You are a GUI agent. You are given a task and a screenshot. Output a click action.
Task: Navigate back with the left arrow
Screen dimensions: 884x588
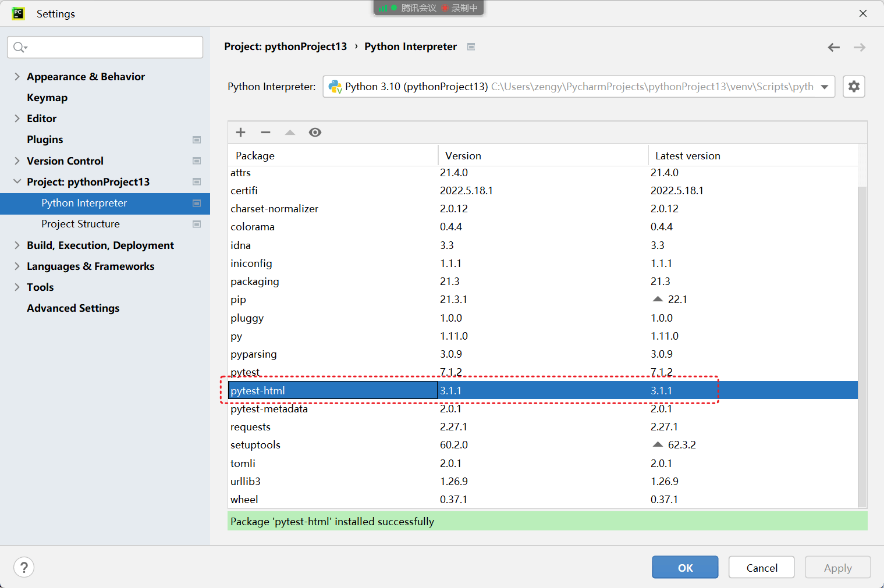coord(834,47)
